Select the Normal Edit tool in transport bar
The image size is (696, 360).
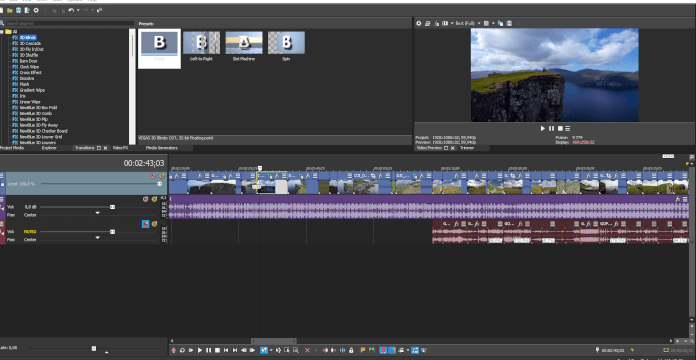[264, 350]
